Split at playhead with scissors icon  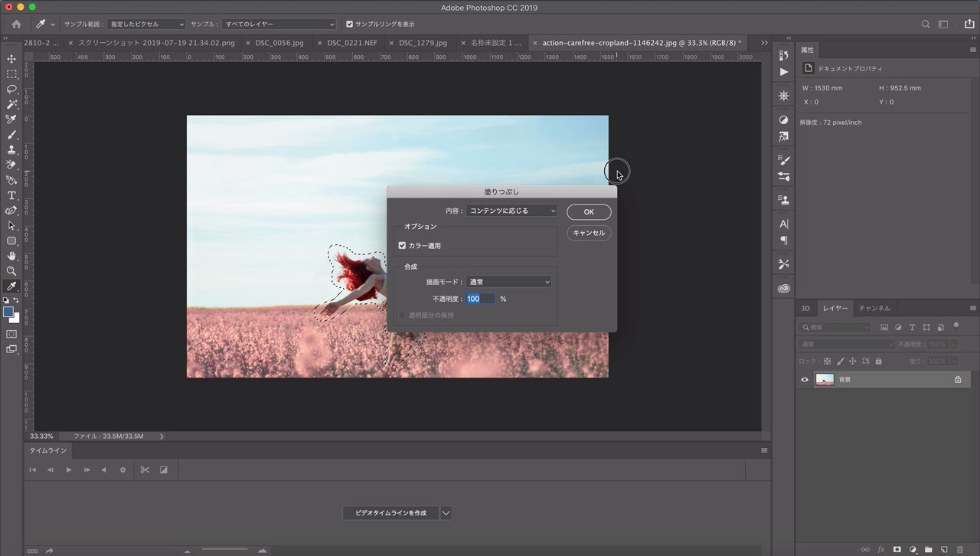pos(144,469)
